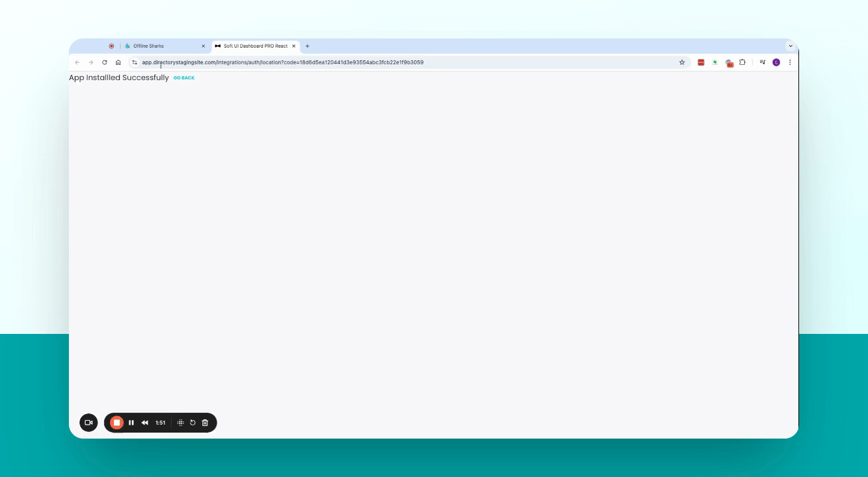View site information icon
The image size is (868, 477).
(135, 62)
